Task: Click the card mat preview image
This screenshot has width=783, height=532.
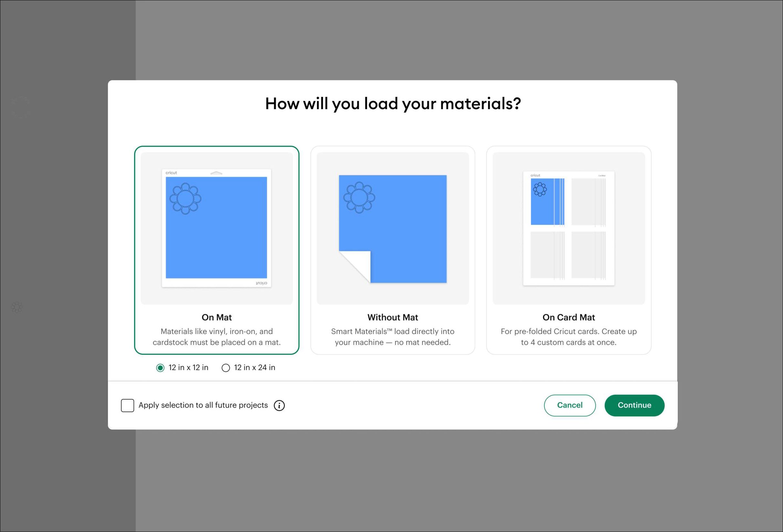Action: 568,228
